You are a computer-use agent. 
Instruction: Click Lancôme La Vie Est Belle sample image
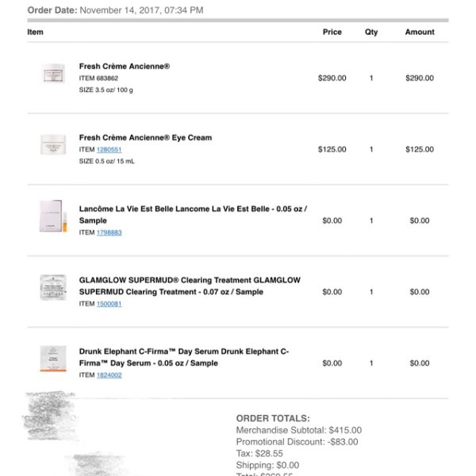tap(53, 216)
